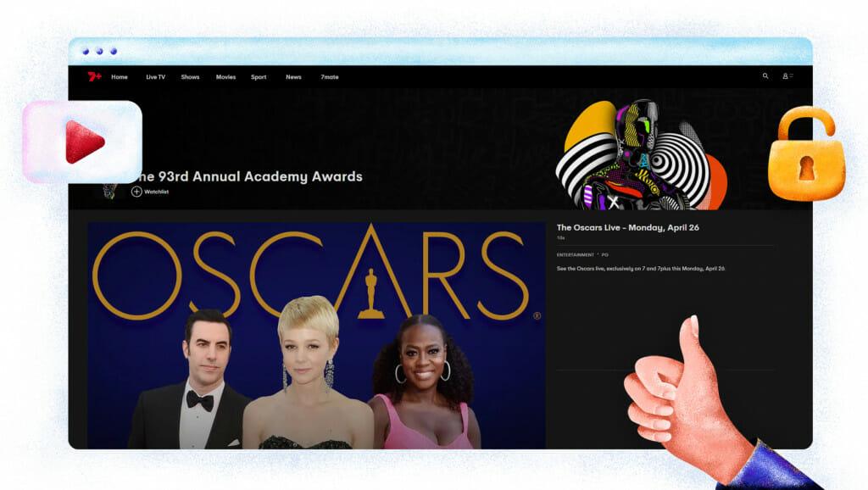
Task: Open the user account icon
Action: click(x=787, y=75)
